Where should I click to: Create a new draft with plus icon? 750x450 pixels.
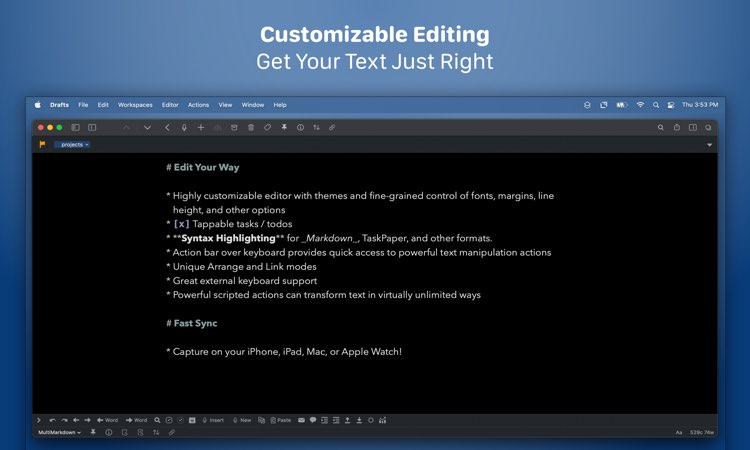[201, 128]
